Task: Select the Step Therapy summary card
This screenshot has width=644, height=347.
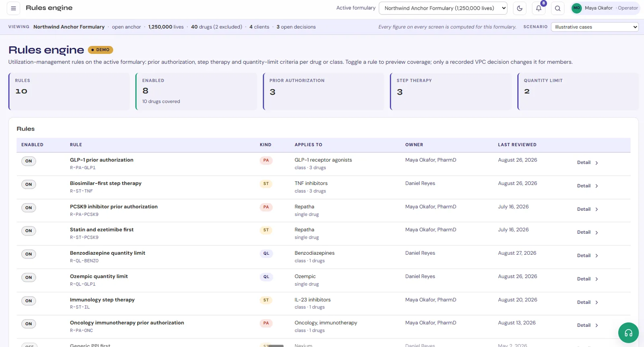Action: tap(451, 91)
